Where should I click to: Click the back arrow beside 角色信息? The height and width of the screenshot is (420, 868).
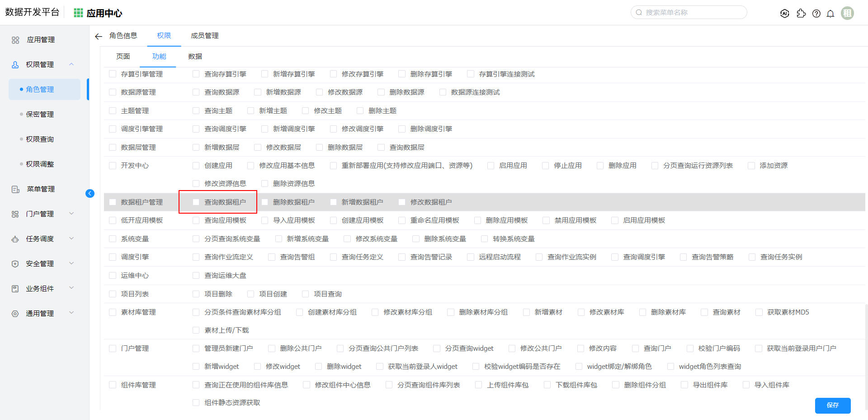point(99,36)
